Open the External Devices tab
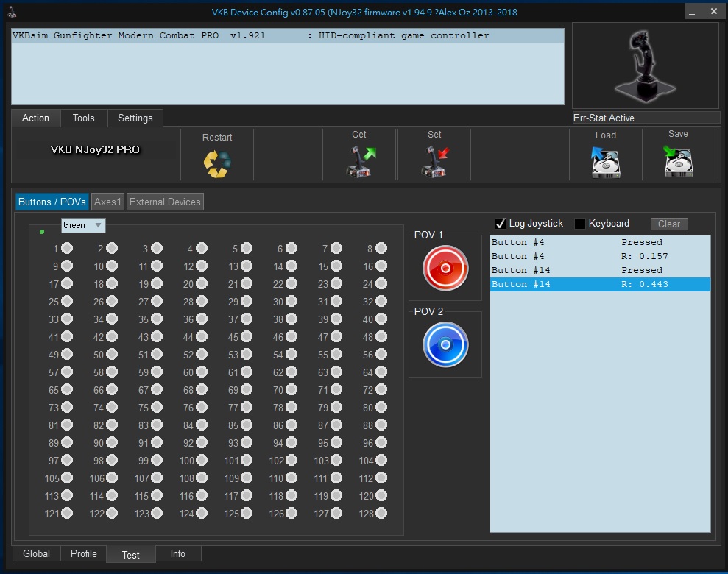 pos(165,202)
